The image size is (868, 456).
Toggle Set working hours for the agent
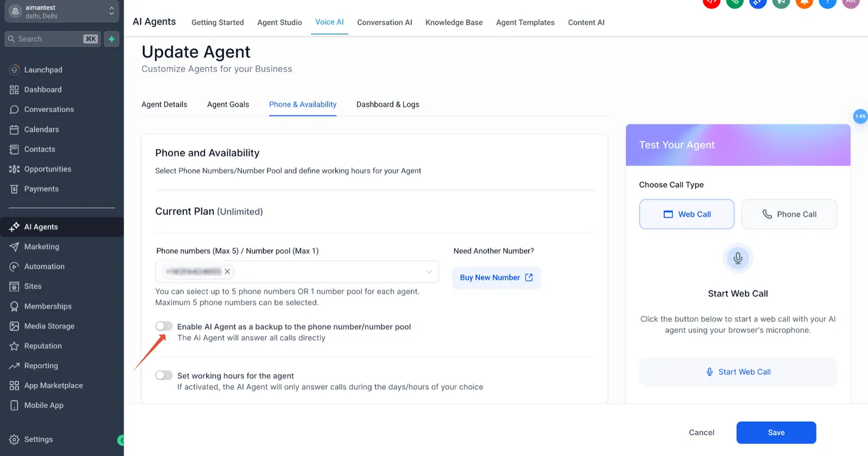164,375
